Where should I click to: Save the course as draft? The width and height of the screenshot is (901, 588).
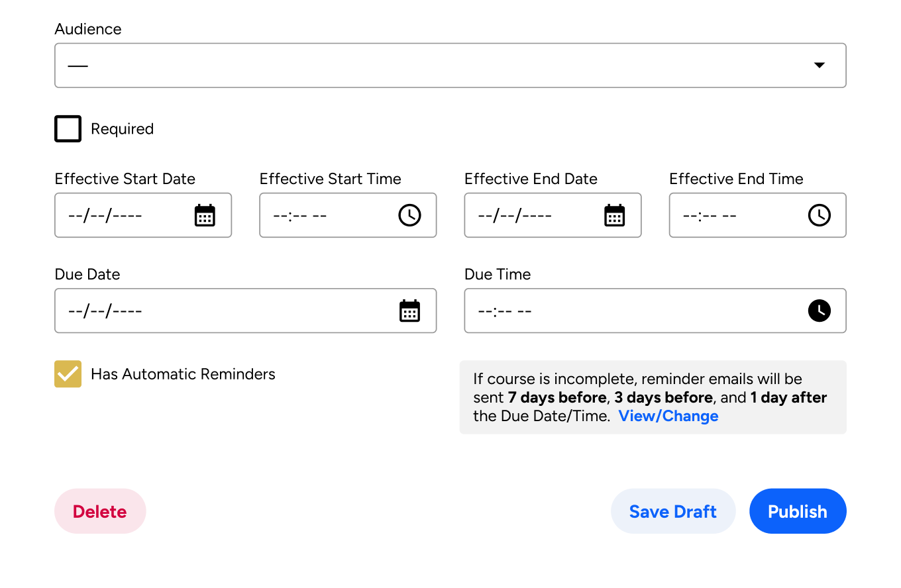pyautogui.click(x=673, y=511)
